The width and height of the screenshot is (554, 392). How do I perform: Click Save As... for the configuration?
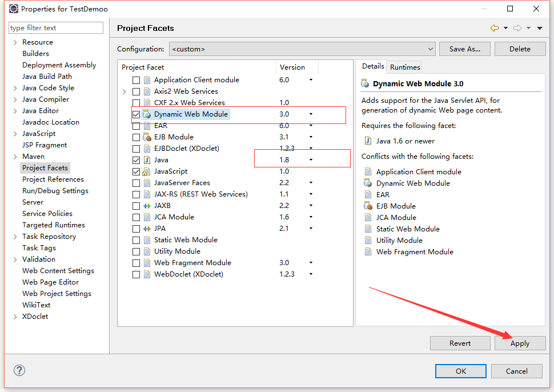pyautogui.click(x=464, y=49)
